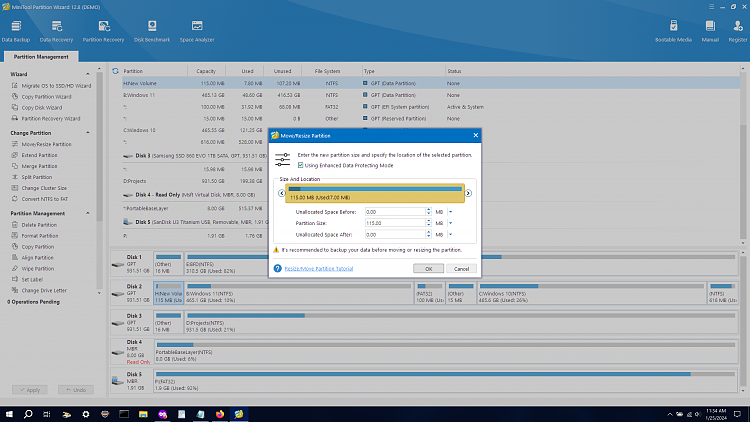The width and height of the screenshot is (750, 422).
Task: Start the Disk Benchmark tool
Action: point(152,32)
